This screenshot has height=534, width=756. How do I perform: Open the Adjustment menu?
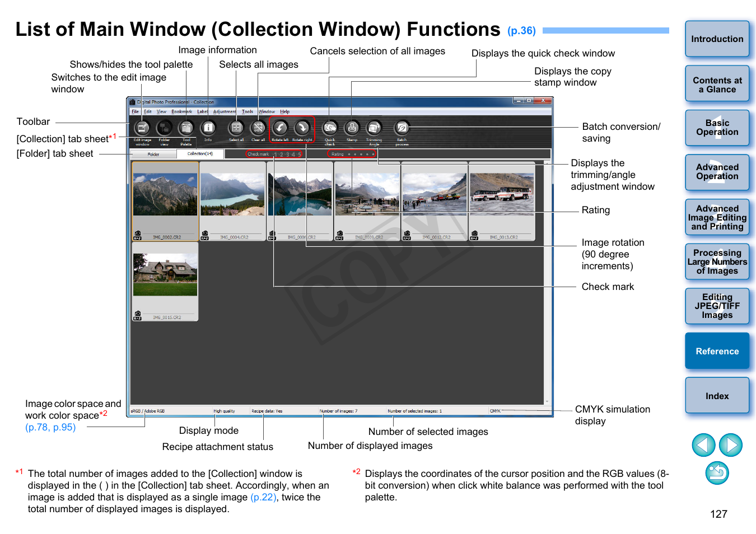pos(224,111)
